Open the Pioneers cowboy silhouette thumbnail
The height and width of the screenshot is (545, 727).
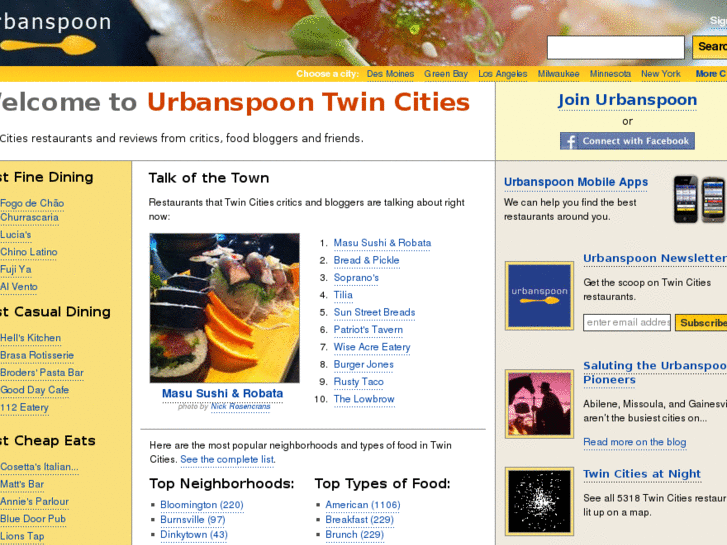[x=539, y=404]
